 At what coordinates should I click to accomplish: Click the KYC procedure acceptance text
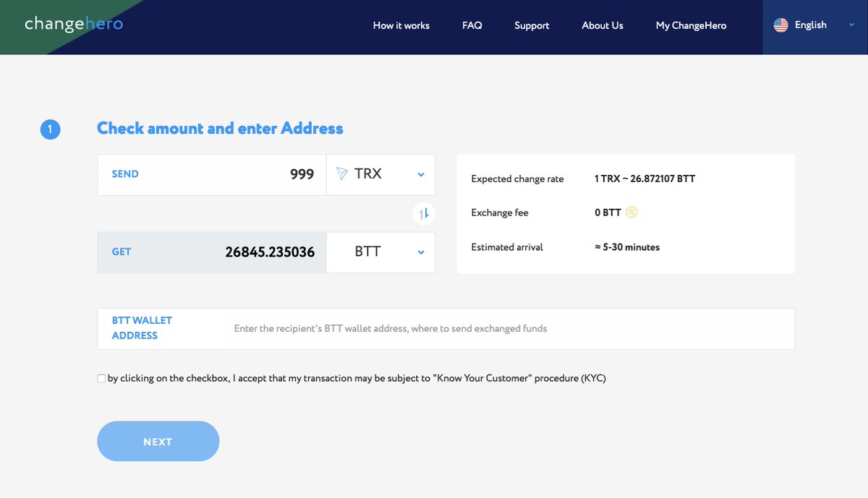pos(357,379)
